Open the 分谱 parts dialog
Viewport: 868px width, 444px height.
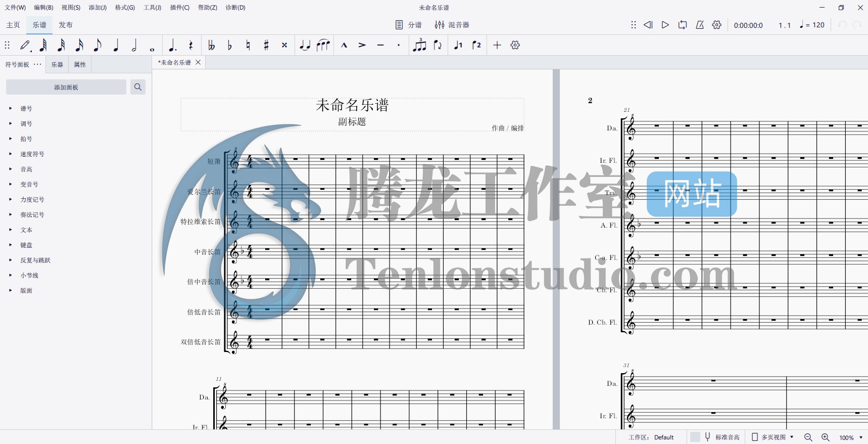408,25
